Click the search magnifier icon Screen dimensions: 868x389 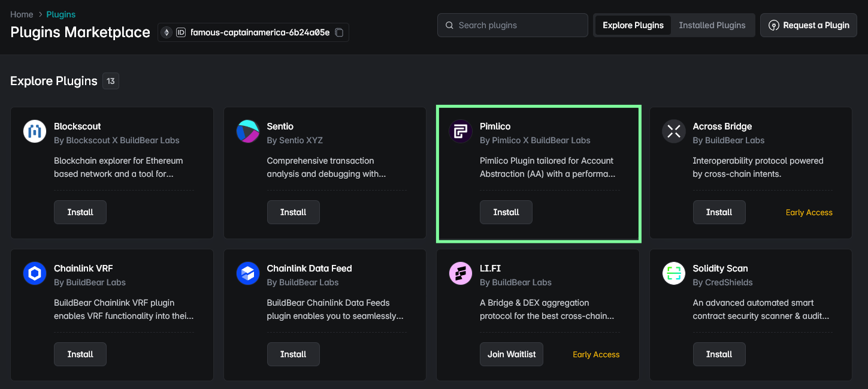pos(449,25)
